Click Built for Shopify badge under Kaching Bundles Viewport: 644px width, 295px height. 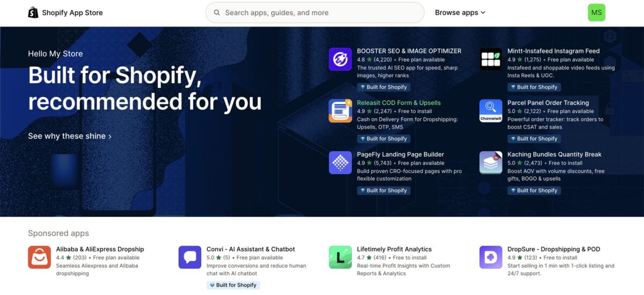pyautogui.click(x=534, y=190)
